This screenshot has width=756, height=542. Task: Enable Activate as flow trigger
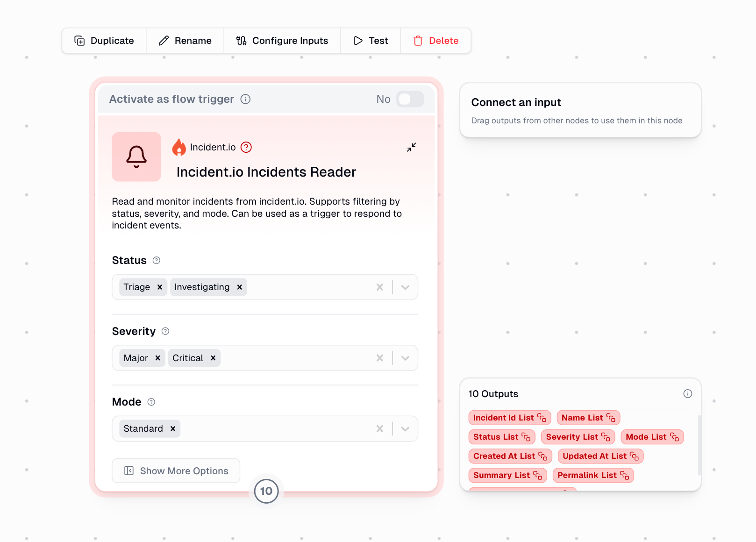coord(409,99)
